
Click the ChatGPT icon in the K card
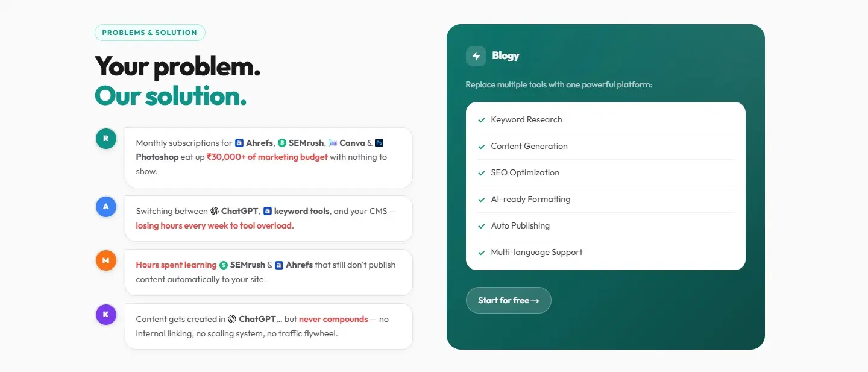tap(232, 319)
